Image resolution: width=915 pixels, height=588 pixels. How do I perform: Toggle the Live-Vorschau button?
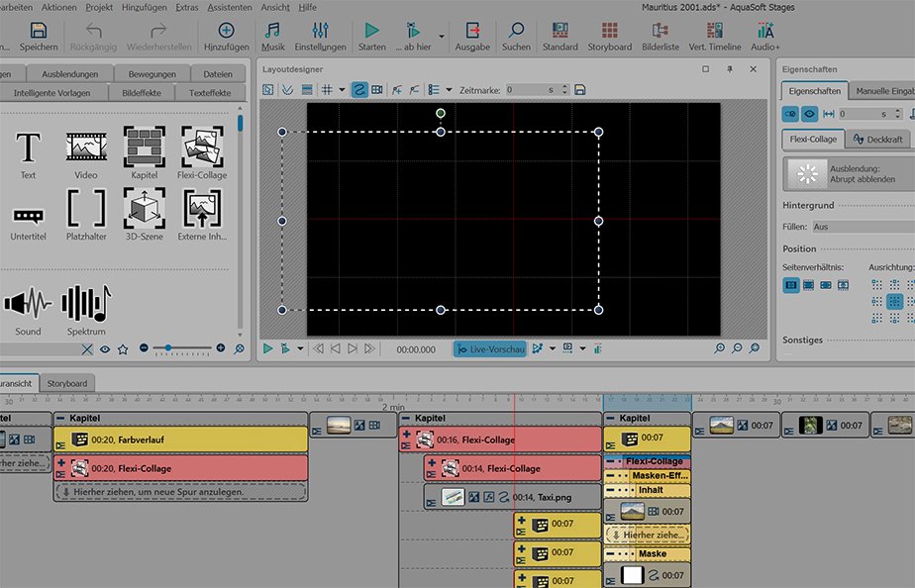click(490, 348)
